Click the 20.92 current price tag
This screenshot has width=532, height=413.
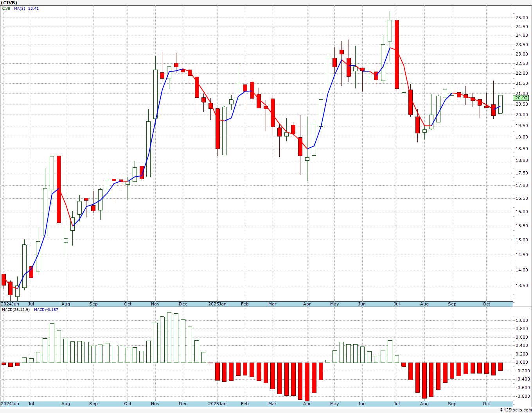click(521, 98)
